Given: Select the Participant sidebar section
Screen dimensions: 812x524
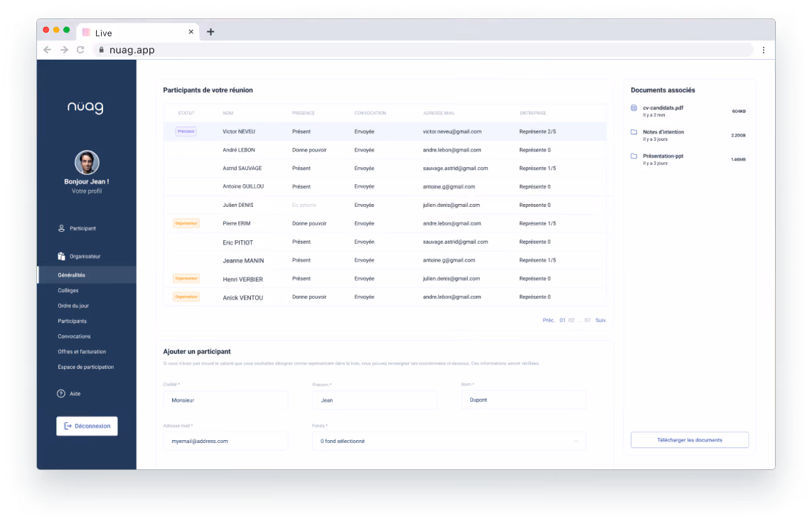Looking at the screenshot, I should tap(78, 228).
